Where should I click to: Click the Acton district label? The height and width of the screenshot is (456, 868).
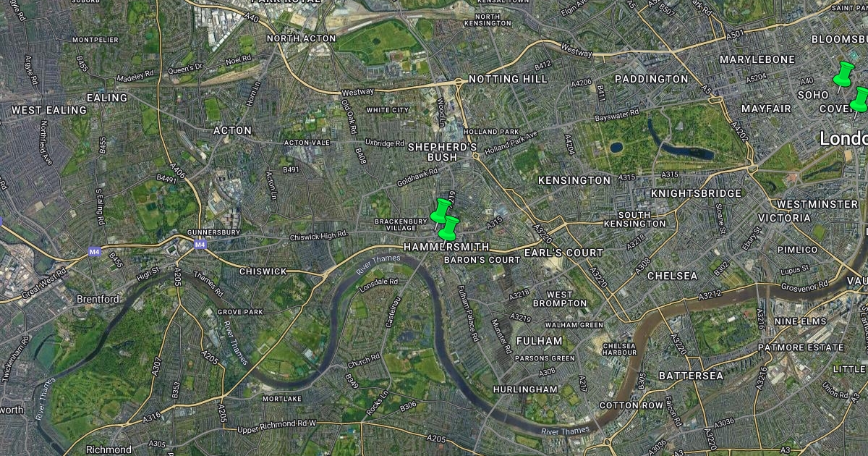[x=233, y=131]
